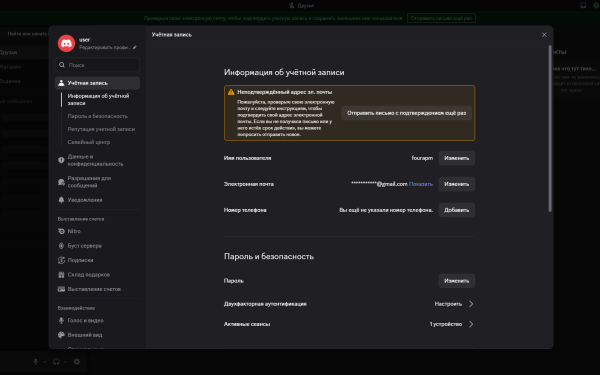This screenshot has width=600, height=375.
Task: Open dropdown arrow next to microphone
Action: tap(45, 362)
